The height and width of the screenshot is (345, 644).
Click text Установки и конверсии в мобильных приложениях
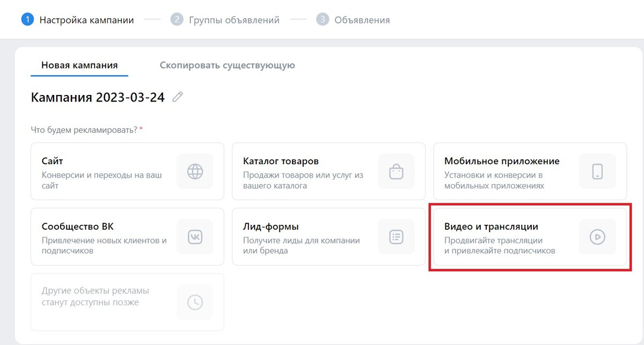pos(494,180)
